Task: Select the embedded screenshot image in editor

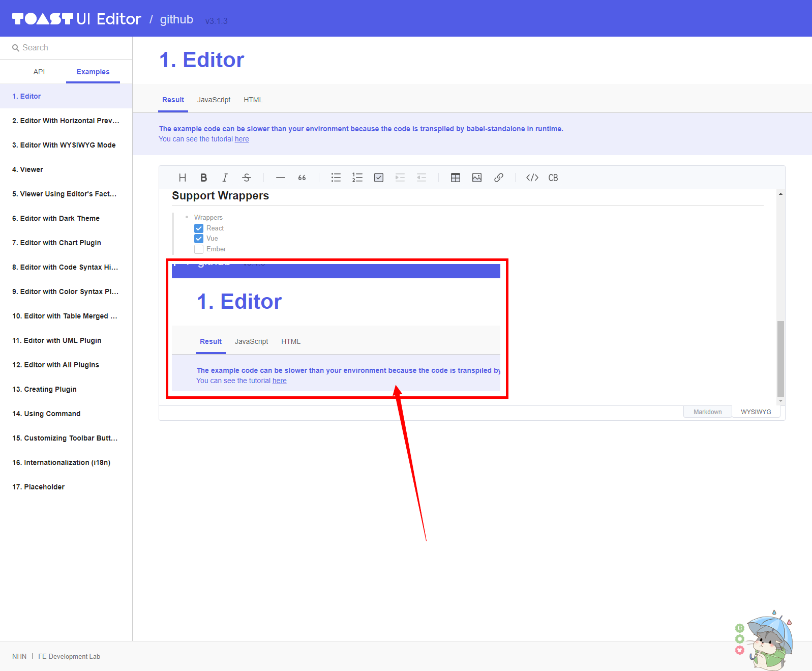Action: [336, 328]
